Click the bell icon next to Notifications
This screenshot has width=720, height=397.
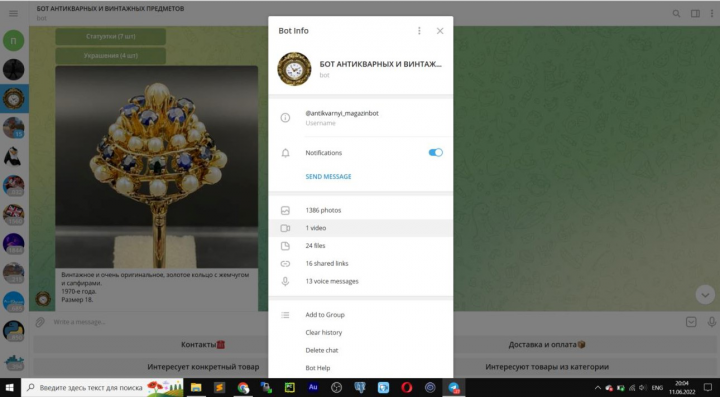tap(285, 153)
